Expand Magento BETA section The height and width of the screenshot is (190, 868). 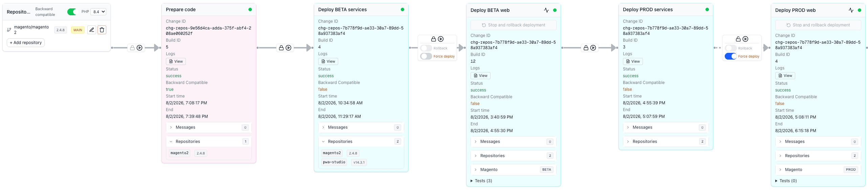[514, 170]
